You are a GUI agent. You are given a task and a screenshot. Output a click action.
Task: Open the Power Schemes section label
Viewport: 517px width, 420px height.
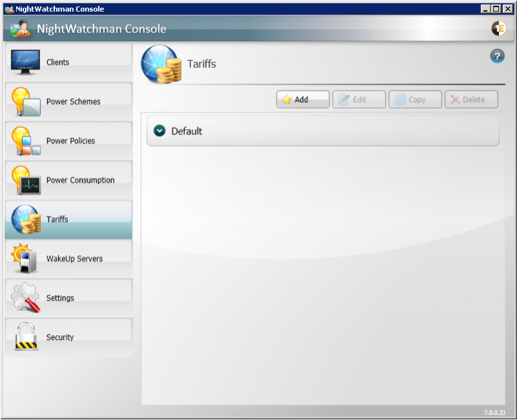(x=73, y=102)
